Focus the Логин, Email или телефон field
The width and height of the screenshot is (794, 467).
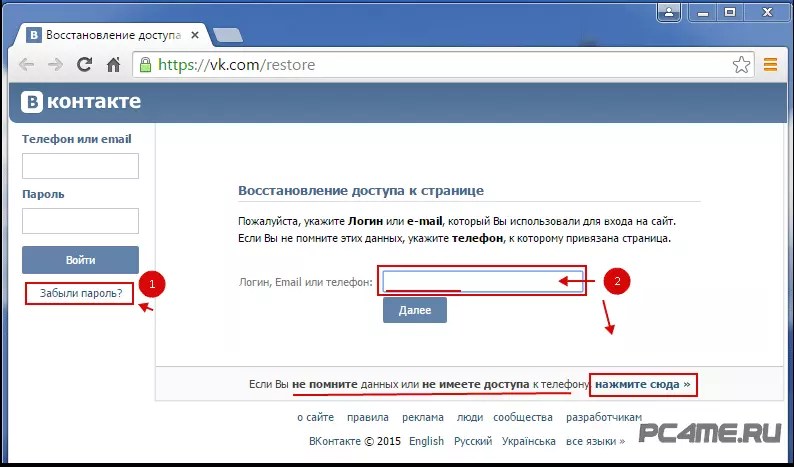pos(483,282)
